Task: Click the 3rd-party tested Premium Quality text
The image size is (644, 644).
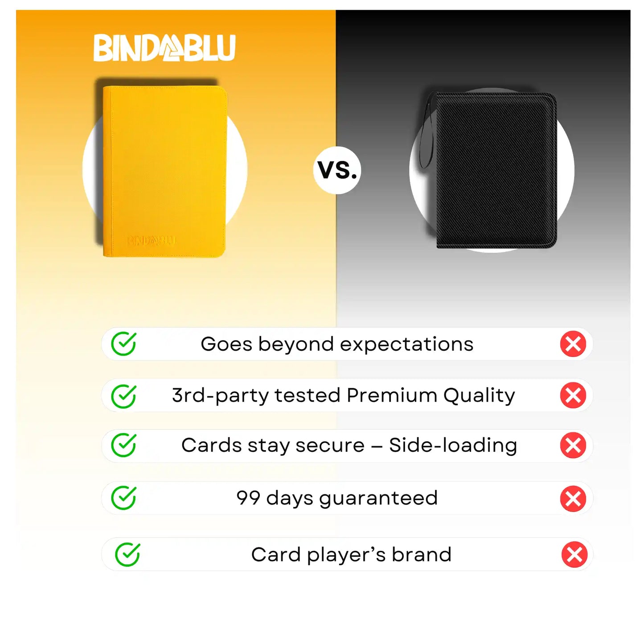Action: pos(343,395)
